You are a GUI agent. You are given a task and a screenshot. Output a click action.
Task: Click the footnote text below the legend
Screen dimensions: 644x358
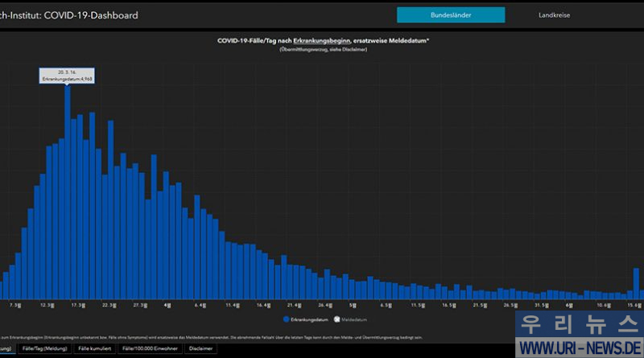coord(211,337)
